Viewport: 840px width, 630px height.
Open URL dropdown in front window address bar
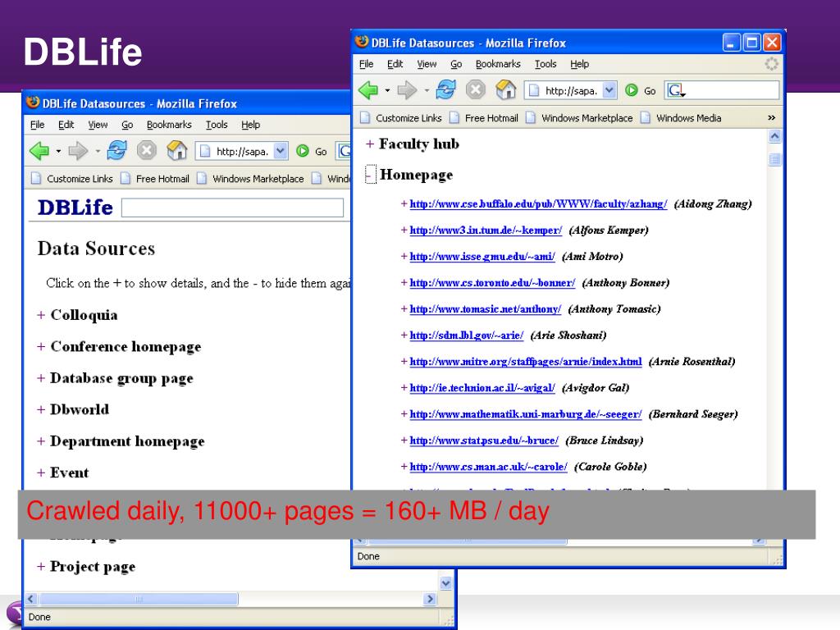tap(609, 90)
